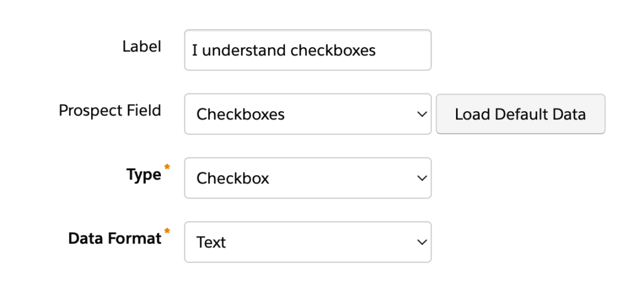This screenshot has width=644, height=292.
Task: Click the chevron arrow on Data Format
Action: click(x=422, y=242)
